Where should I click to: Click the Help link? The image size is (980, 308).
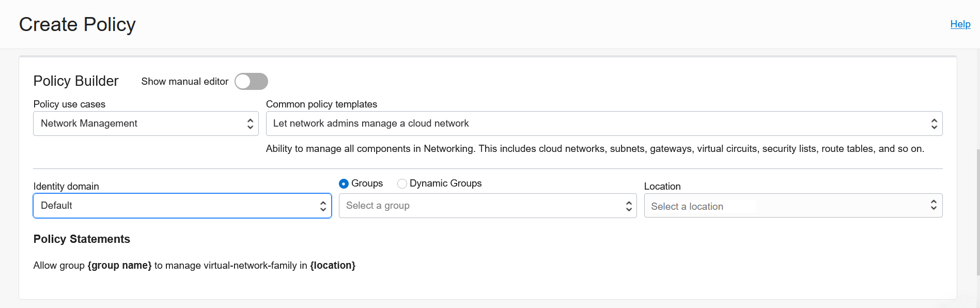[960, 24]
